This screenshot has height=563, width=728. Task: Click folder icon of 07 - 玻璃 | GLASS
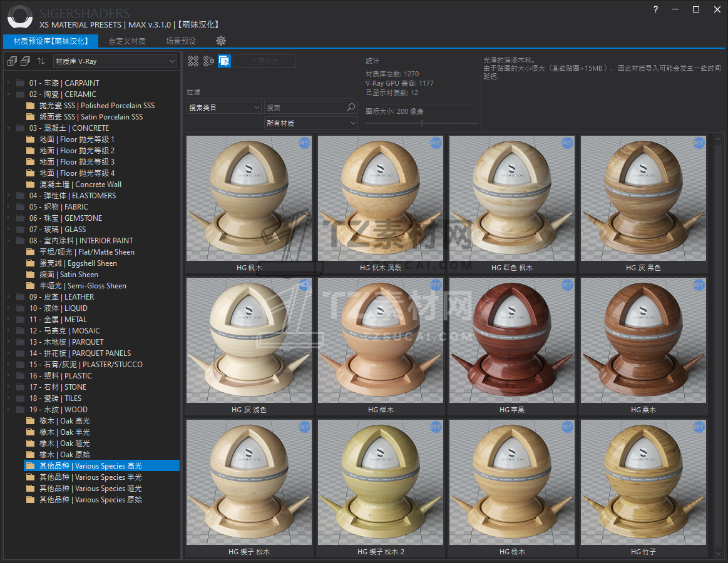click(21, 230)
